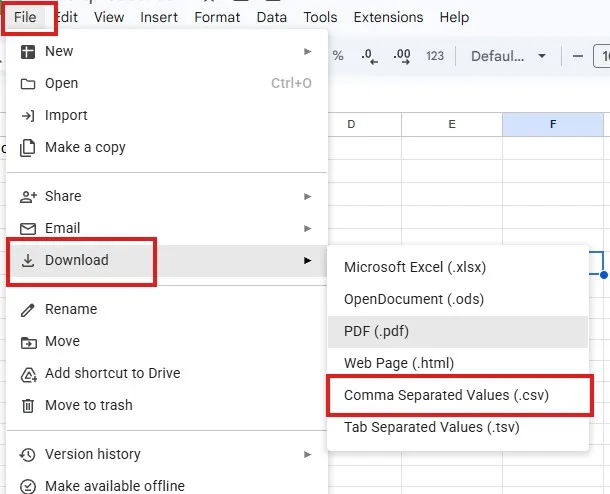Screen dimensions: 610x494
Task: Expand the Share submenu arrow
Action: pyautogui.click(x=307, y=196)
